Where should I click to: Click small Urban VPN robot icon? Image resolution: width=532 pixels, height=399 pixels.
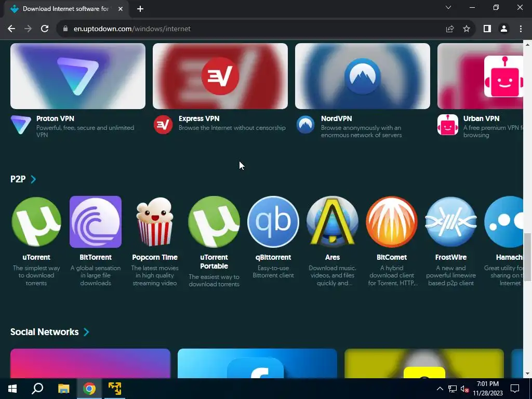(x=447, y=125)
